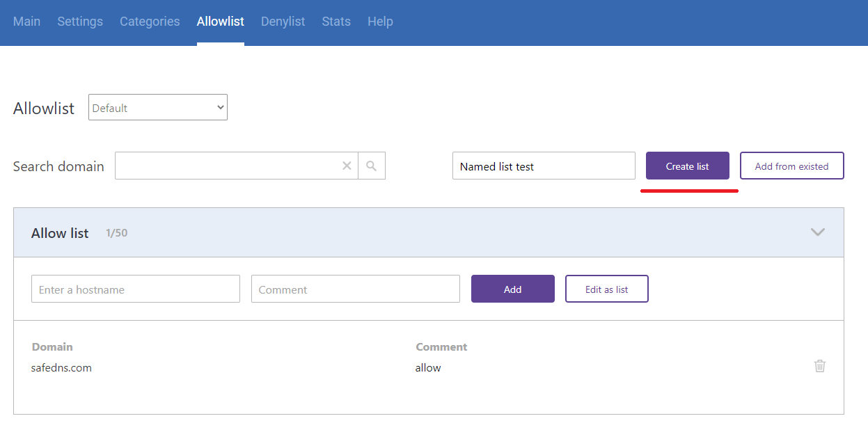Switch to the Settings tab
Image resolution: width=868 pixels, height=423 pixels.
80,22
